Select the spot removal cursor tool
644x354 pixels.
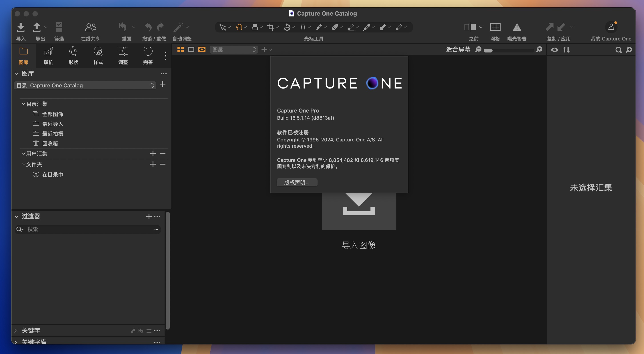click(319, 27)
